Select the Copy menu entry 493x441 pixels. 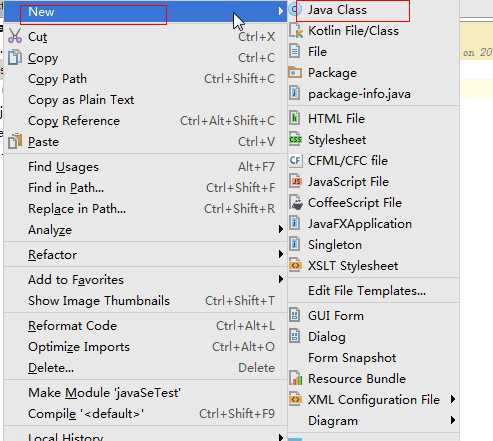145,58
